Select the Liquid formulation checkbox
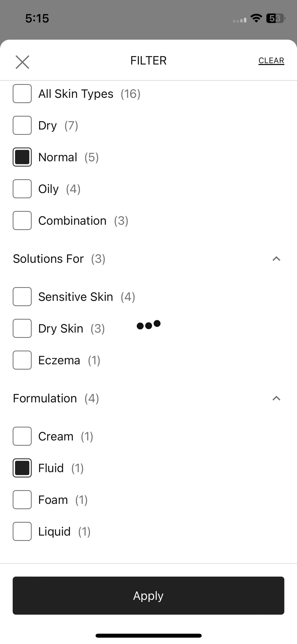This screenshot has height=644, width=297. coord(22,531)
